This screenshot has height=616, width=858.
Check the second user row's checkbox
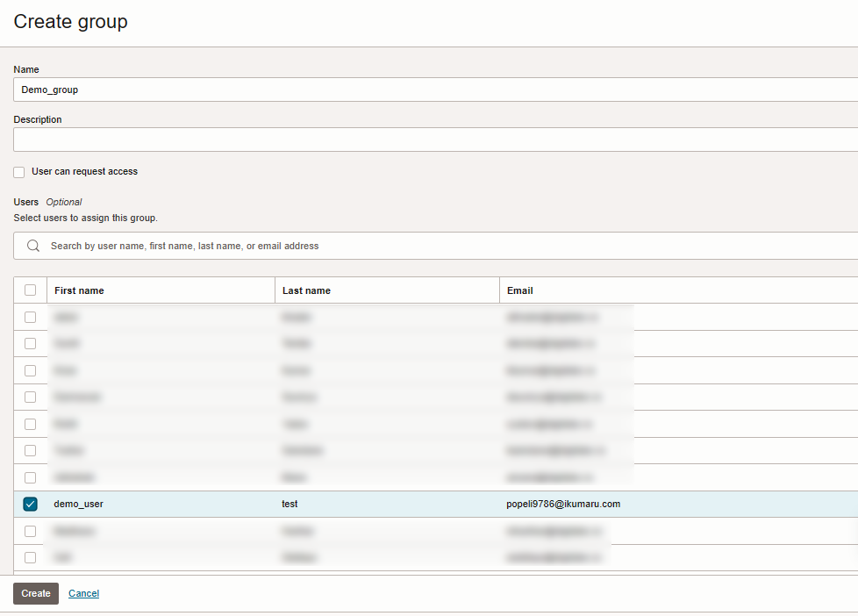[x=31, y=343]
